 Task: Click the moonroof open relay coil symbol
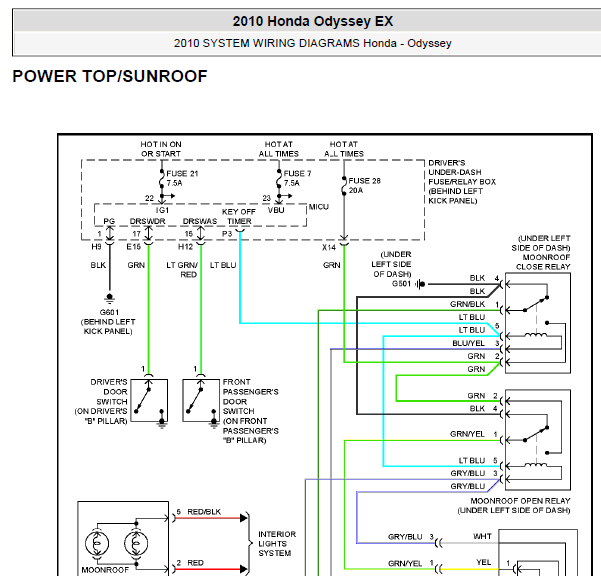[x=536, y=465]
